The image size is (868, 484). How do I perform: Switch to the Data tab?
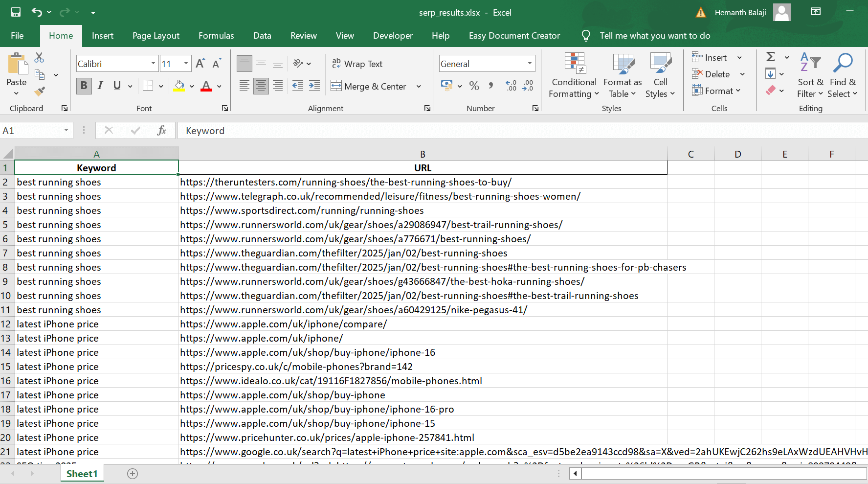tap(262, 35)
